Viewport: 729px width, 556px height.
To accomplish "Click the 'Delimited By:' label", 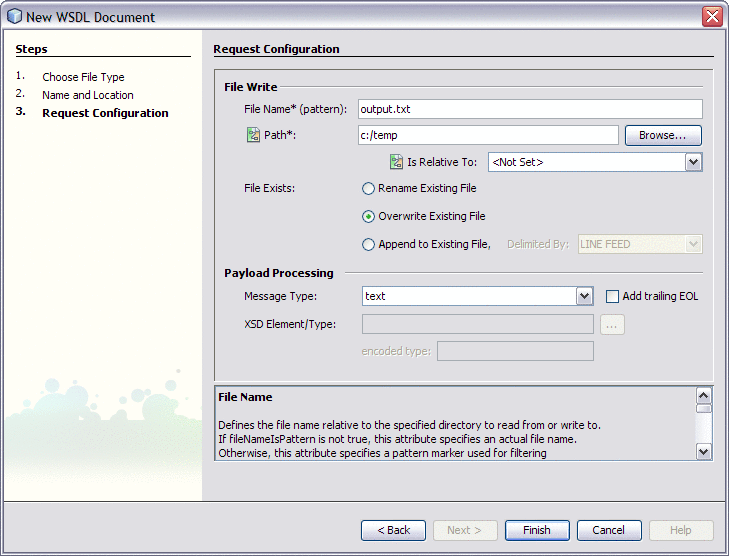I will coord(538,245).
